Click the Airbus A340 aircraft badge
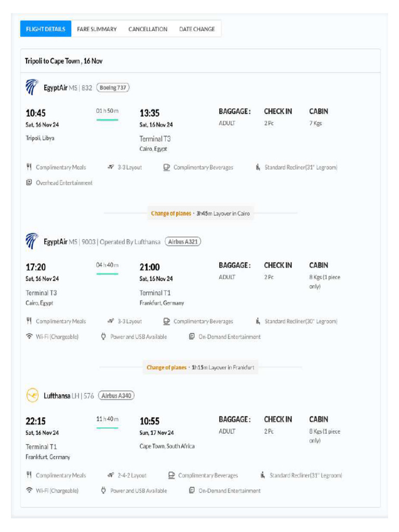This screenshot has width=399, height=532. coord(116,396)
